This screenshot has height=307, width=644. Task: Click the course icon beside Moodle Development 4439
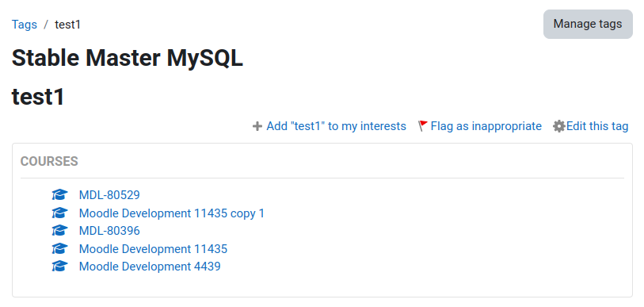(59, 267)
